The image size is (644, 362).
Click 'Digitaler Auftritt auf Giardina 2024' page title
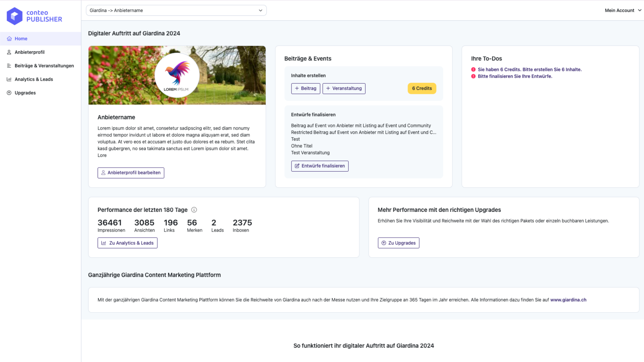134,34
